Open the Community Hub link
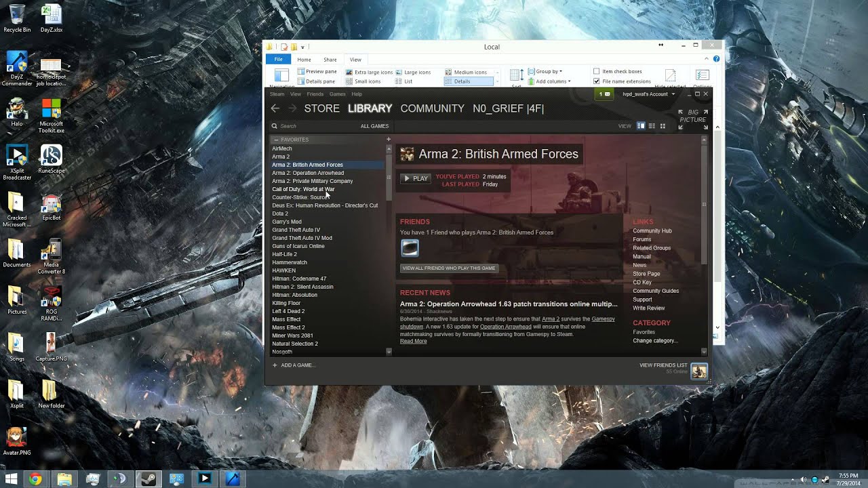868x488 pixels. point(652,231)
